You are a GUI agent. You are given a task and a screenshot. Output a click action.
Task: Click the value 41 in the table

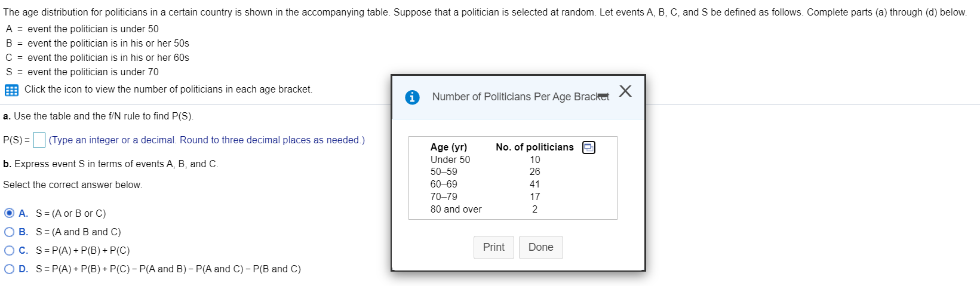pos(534,184)
